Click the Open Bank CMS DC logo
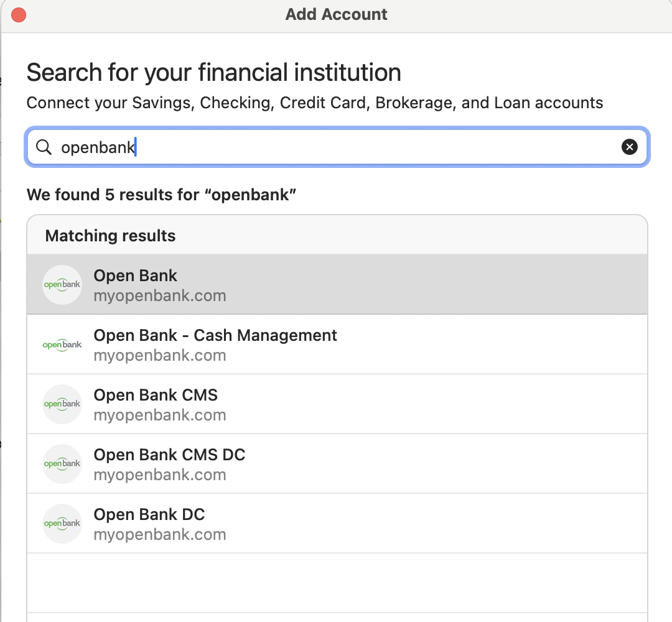This screenshot has width=672, height=622. [62, 464]
